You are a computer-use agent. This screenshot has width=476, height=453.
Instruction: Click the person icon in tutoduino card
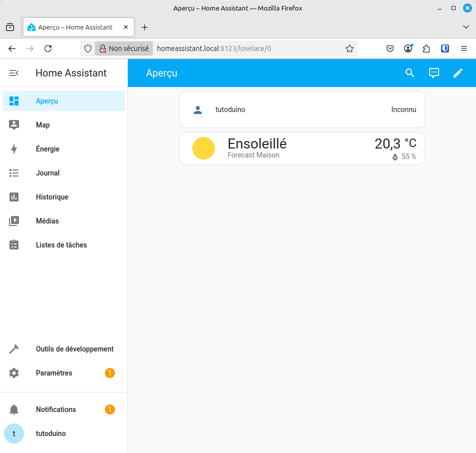[x=198, y=109]
